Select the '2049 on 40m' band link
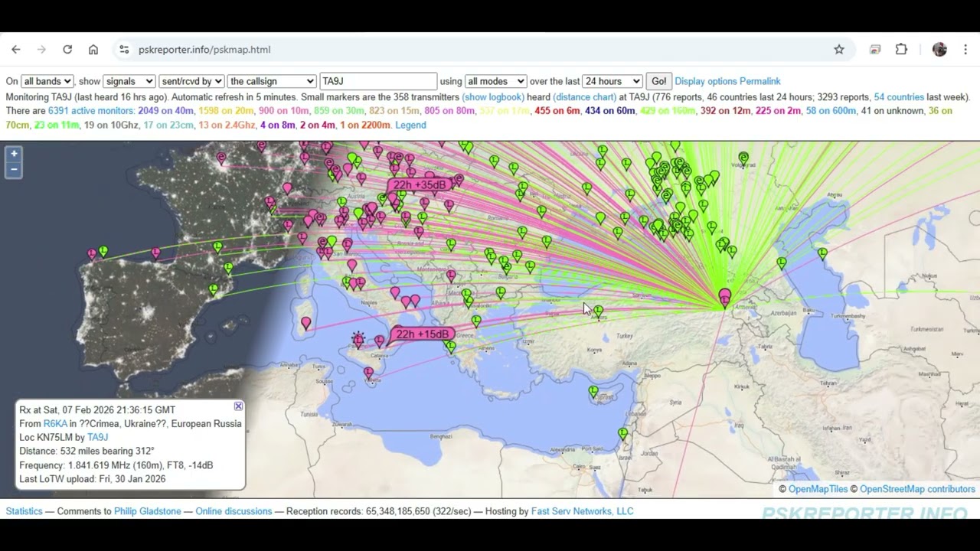 [165, 111]
